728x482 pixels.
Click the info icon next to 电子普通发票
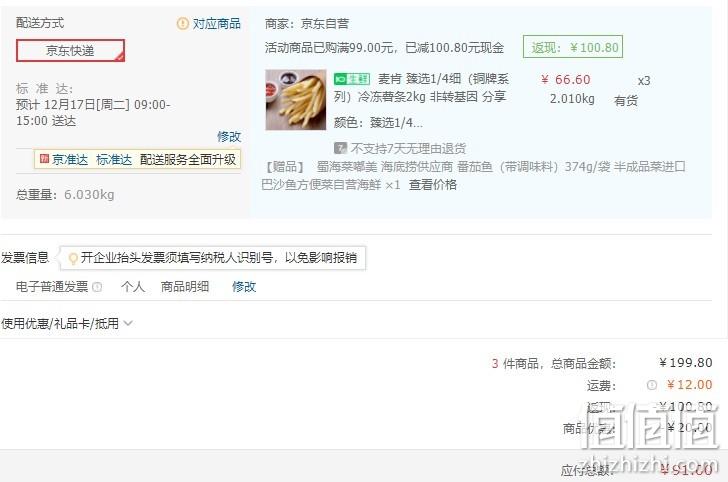pos(97,287)
